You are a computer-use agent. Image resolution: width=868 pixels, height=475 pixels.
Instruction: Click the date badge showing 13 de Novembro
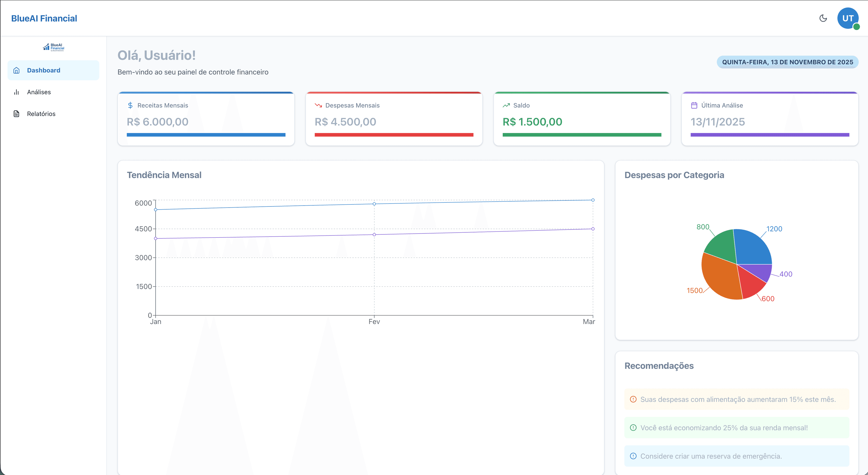(x=787, y=62)
